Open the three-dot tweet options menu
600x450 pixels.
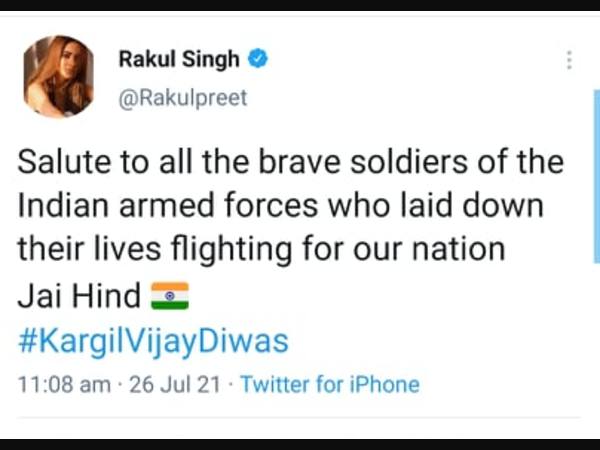coord(569,60)
